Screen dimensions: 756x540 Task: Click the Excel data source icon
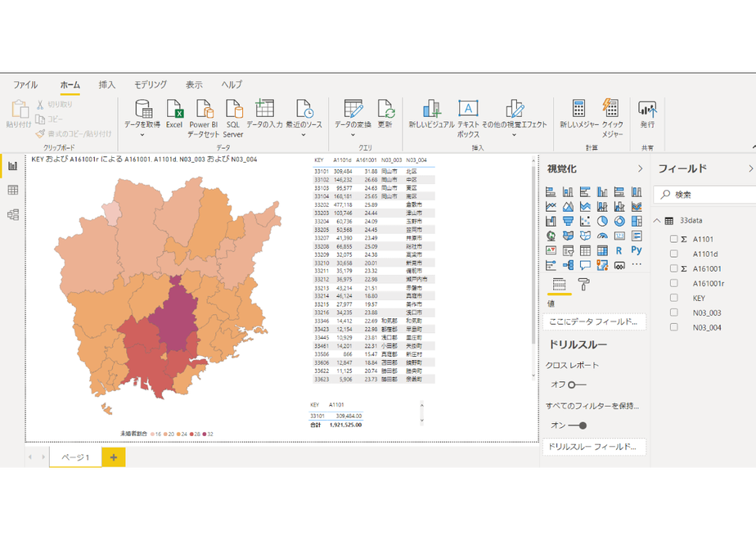click(174, 110)
